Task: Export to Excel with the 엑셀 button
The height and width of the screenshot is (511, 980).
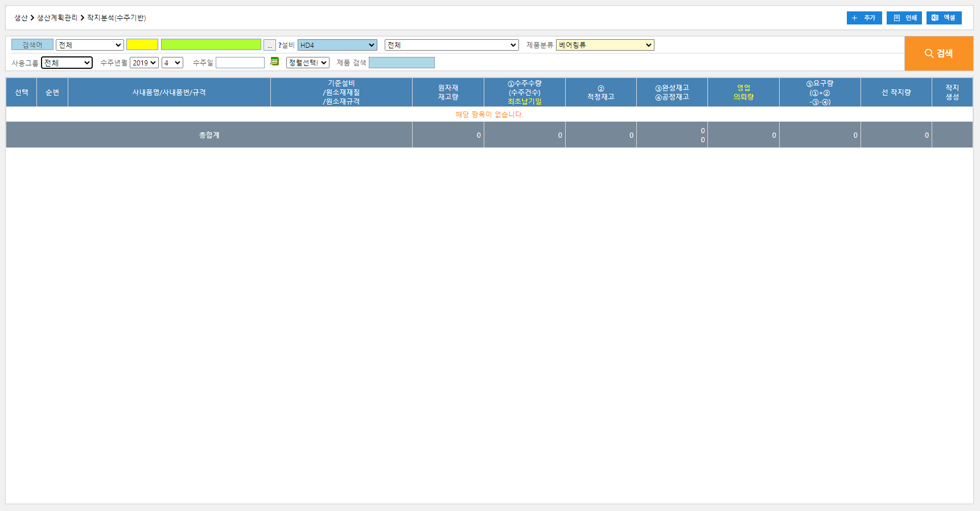Action: (944, 18)
